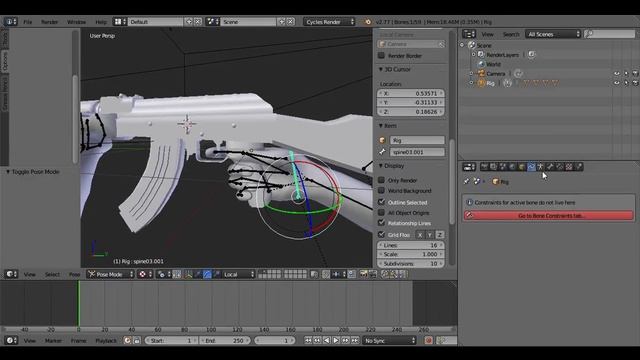Click the play animation button

[x=336, y=340]
